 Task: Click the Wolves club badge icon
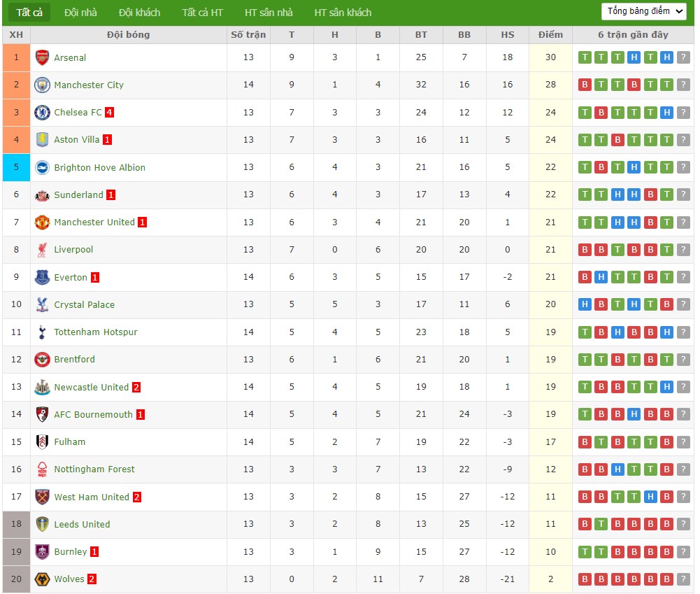tap(42, 579)
